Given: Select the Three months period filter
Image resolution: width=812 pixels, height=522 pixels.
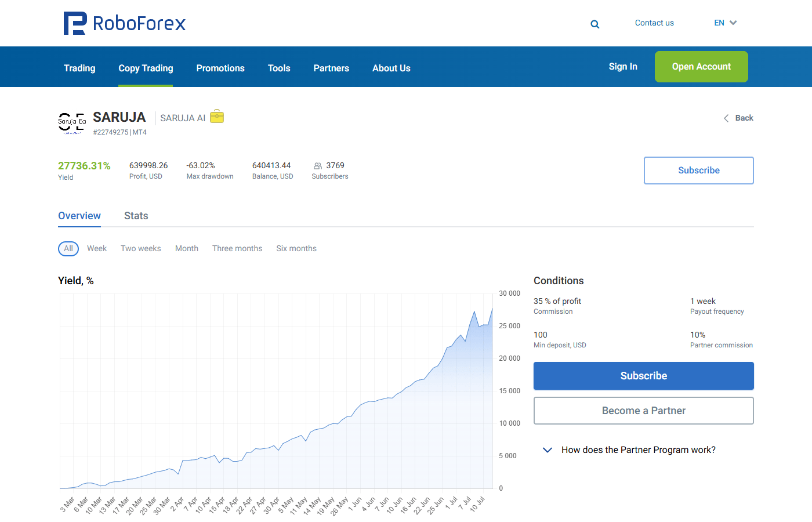Looking at the screenshot, I should tap(237, 248).
